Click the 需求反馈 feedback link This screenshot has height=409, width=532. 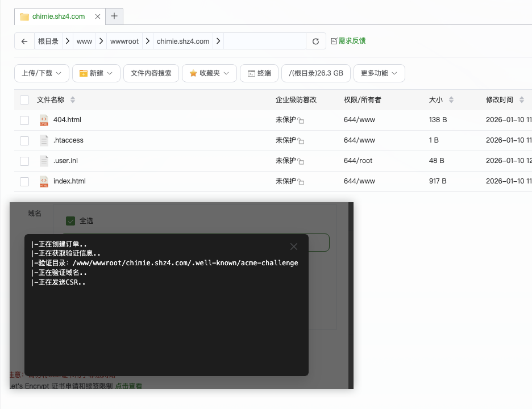pos(348,41)
